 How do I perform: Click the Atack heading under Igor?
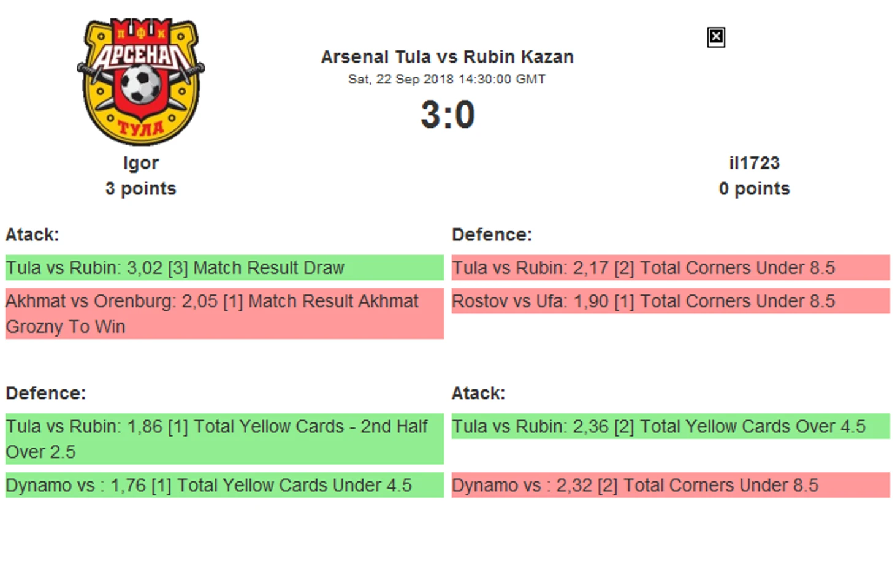point(32,234)
